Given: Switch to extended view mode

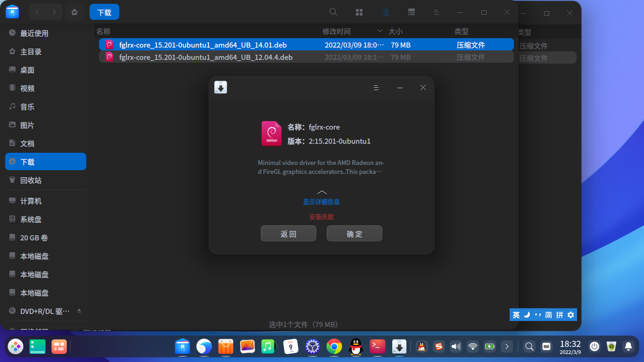Looking at the screenshot, I should (412, 12).
